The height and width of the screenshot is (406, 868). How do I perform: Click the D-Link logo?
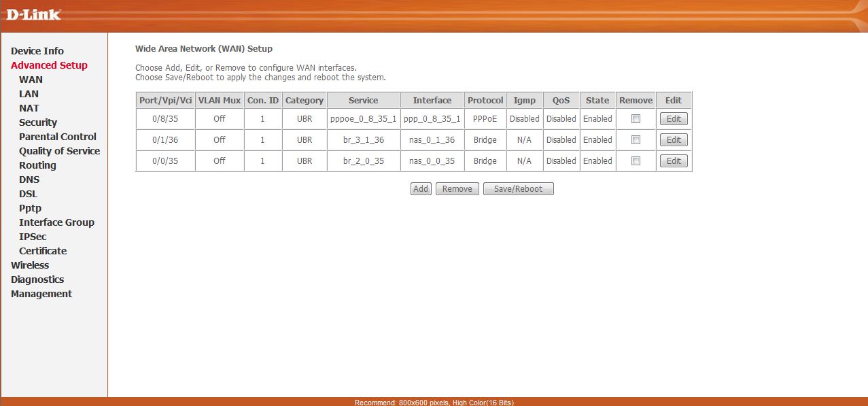pyautogui.click(x=33, y=14)
